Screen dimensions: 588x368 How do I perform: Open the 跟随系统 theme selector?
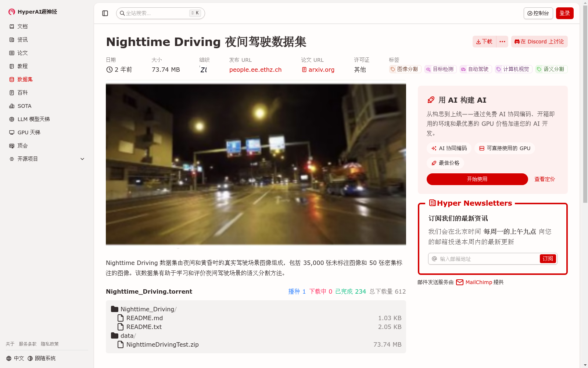[42, 358]
